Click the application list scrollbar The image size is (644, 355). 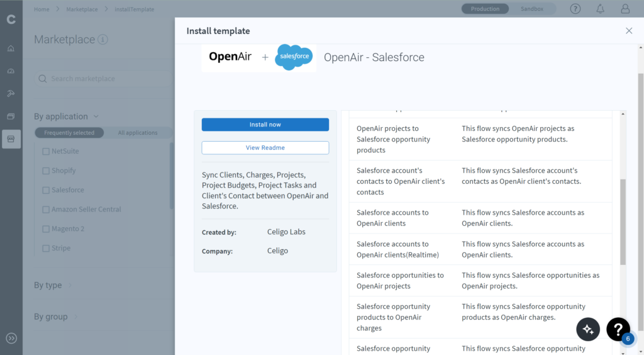point(172,176)
